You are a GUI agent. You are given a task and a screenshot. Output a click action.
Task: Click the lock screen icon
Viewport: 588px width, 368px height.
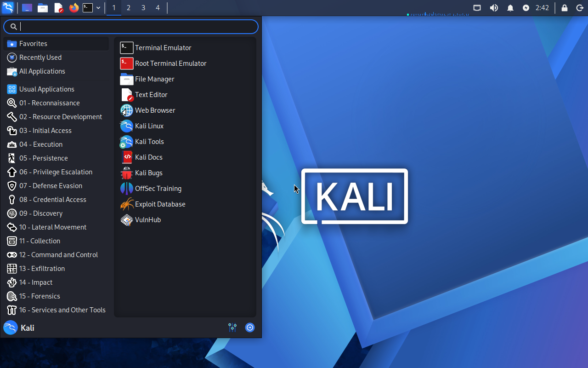point(565,8)
